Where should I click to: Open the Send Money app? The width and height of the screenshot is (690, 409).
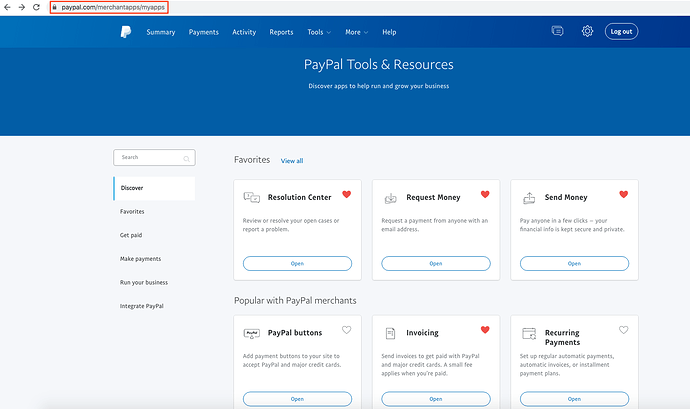[x=574, y=263]
